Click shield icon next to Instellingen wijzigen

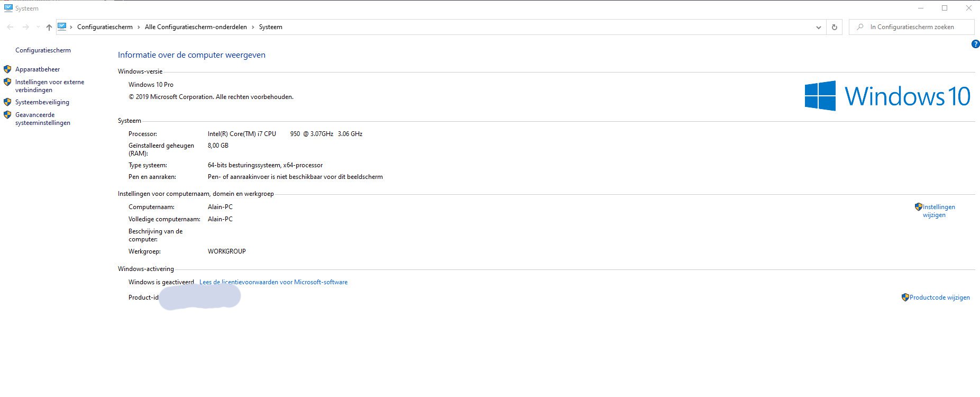click(919, 207)
